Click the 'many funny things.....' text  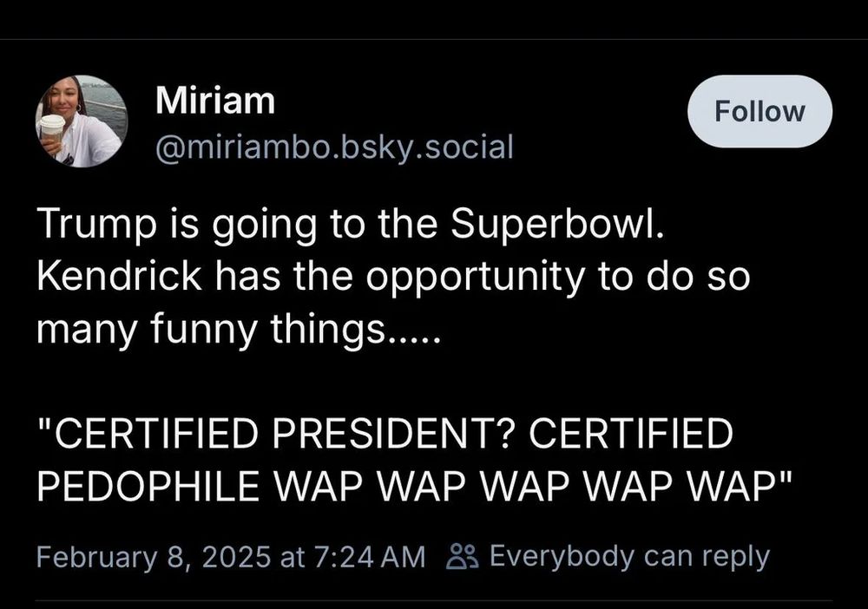[x=238, y=330]
